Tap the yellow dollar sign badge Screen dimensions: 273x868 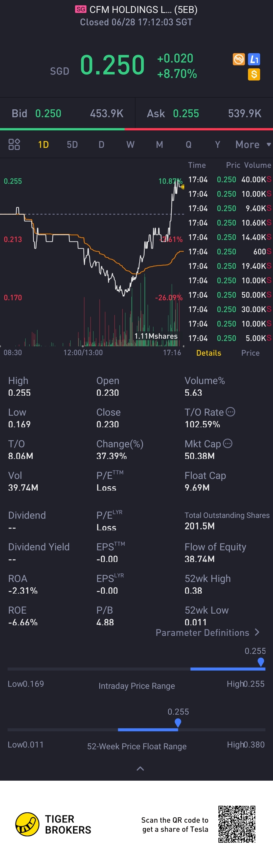click(x=254, y=74)
